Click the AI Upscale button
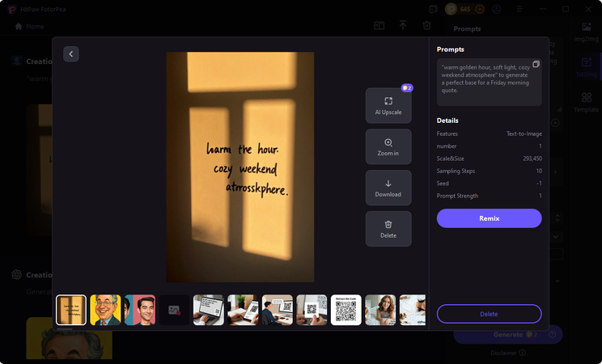 (388, 106)
